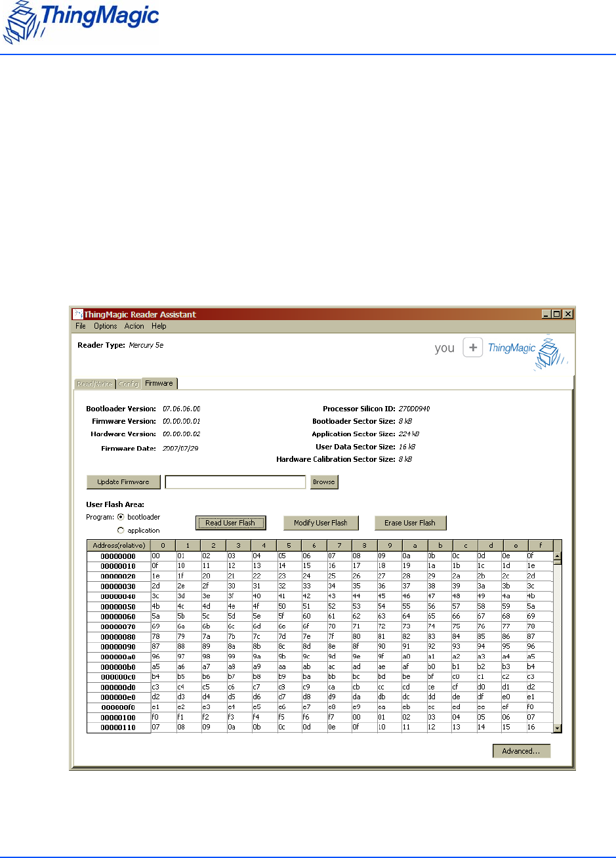
Task: Close the Reader Assistant window
Action: [568, 314]
